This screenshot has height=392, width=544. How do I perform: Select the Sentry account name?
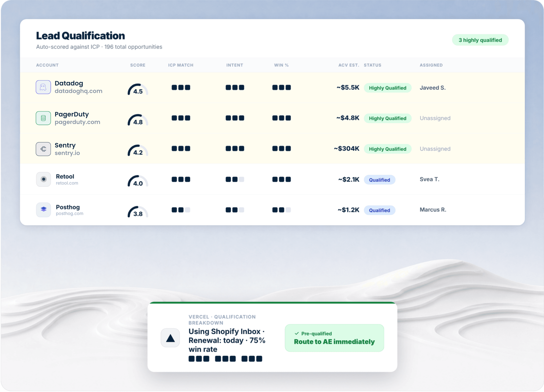(x=65, y=145)
